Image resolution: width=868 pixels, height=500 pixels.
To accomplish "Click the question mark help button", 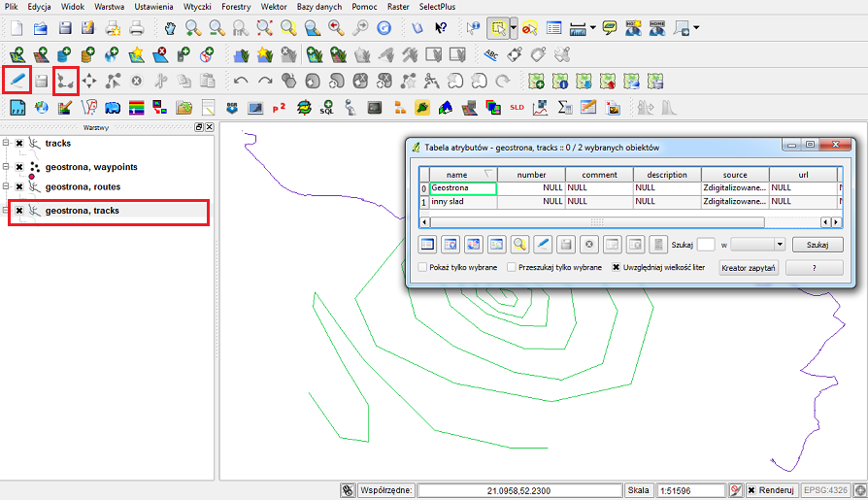I will click(815, 267).
